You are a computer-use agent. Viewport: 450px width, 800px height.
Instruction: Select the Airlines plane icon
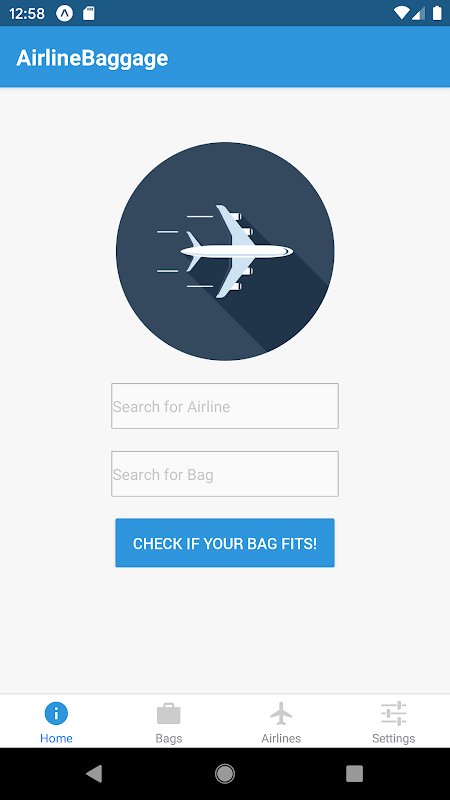tap(281, 713)
